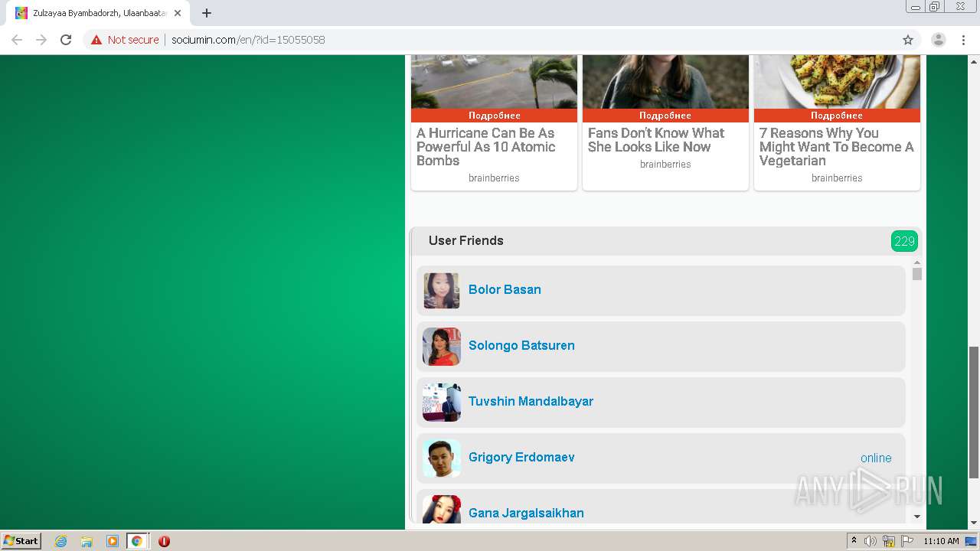980x551 pixels.
Task: Click online status next to Grigory Erdomaev
Action: 876,458
